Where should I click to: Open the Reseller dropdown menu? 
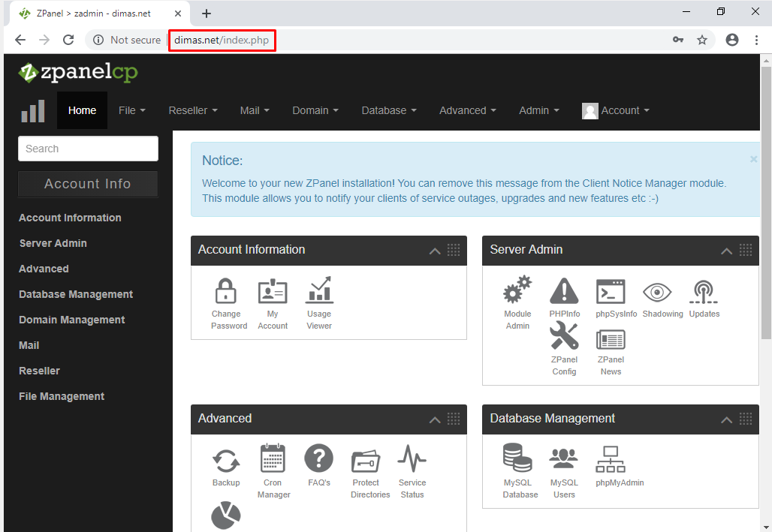click(x=193, y=111)
